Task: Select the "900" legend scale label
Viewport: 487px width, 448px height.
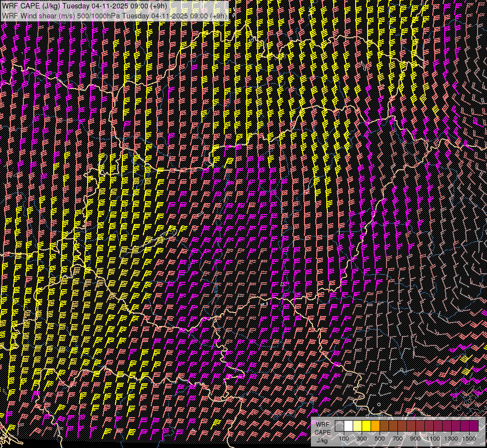Action: pyautogui.click(x=415, y=438)
